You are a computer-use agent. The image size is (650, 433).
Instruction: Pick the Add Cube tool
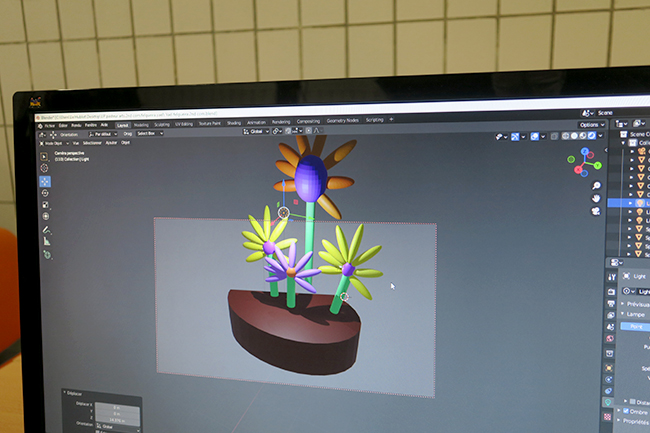click(x=48, y=255)
